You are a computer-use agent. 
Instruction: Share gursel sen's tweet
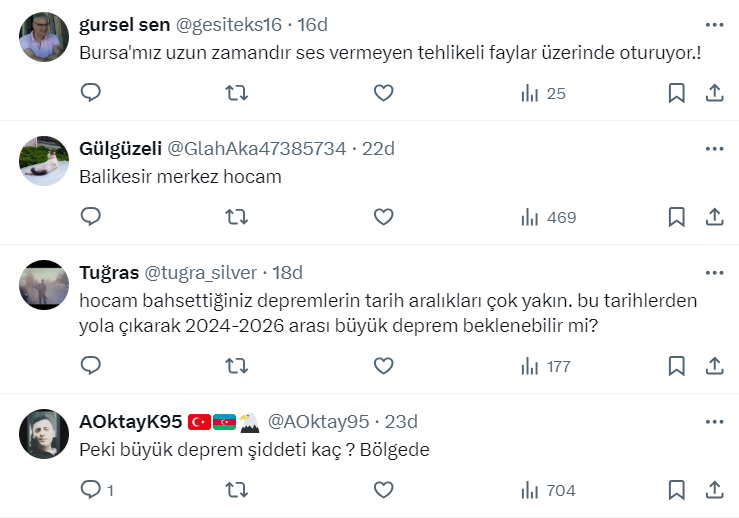[x=714, y=93]
